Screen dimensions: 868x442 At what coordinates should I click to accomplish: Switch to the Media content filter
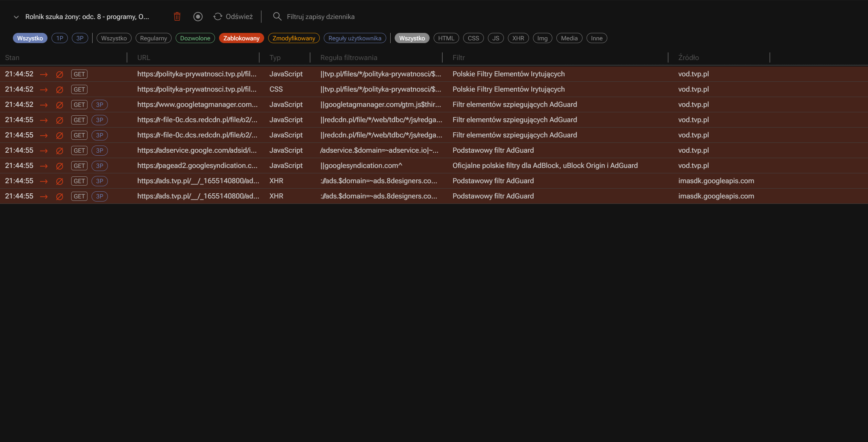tap(569, 38)
